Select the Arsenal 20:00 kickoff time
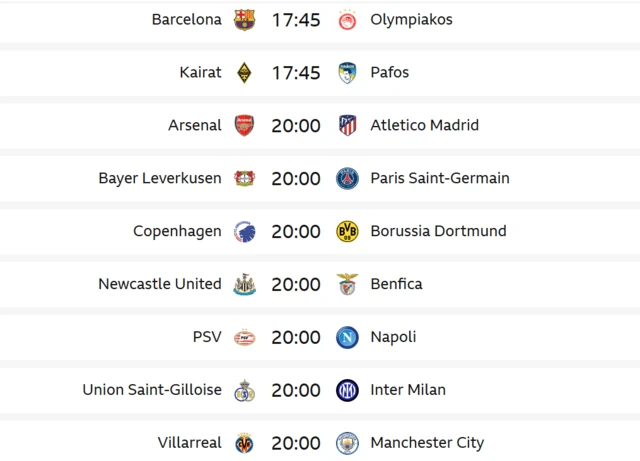The width and height of the screenshot is (640, 461). click(295, 126)
